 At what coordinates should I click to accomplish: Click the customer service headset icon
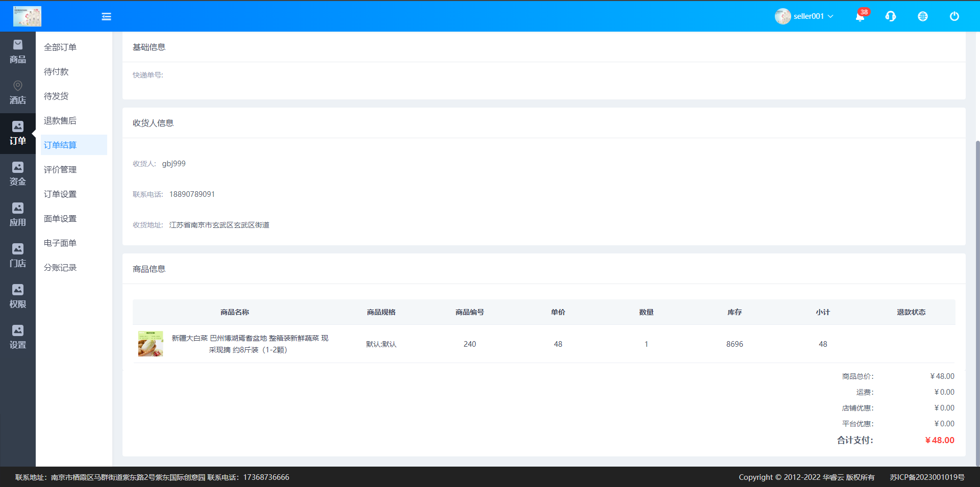click(x=891, y=16)
